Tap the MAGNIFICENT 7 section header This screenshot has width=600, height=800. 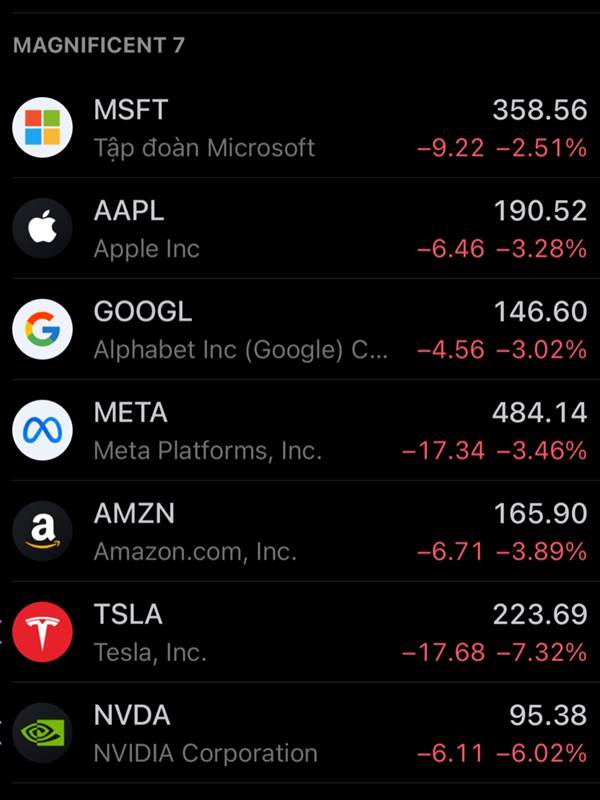click(98, 45)
